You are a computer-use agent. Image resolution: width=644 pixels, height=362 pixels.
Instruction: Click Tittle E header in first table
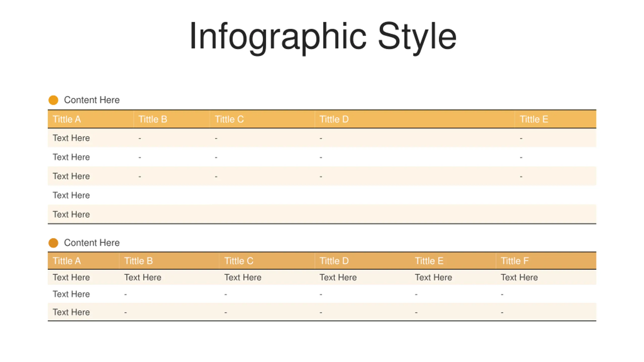(534, 119)
